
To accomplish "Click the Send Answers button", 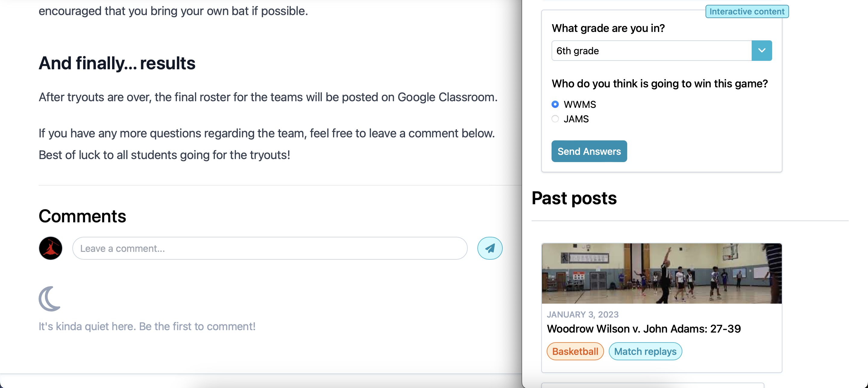I will pyautogui.click(x=589, y=151).
